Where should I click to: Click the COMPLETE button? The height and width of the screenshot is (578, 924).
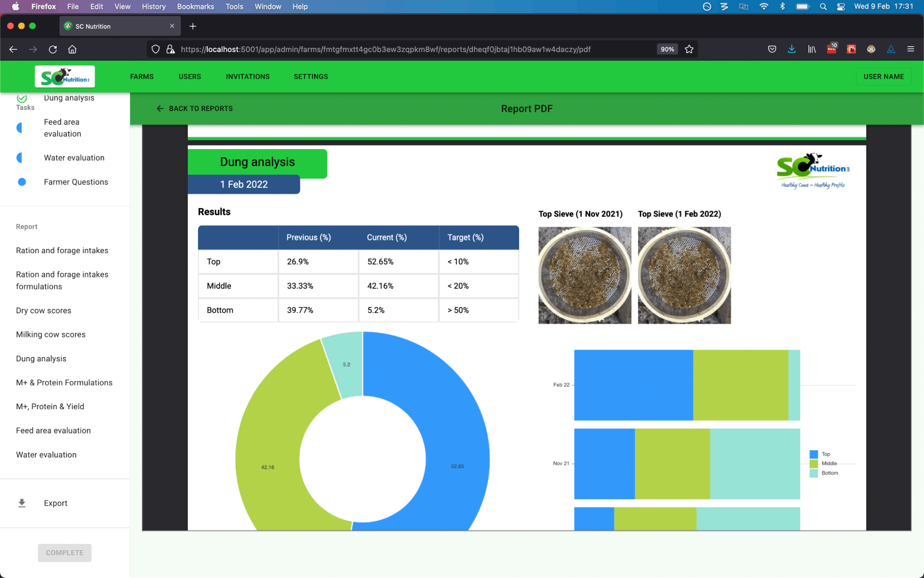tap(65, 553)
